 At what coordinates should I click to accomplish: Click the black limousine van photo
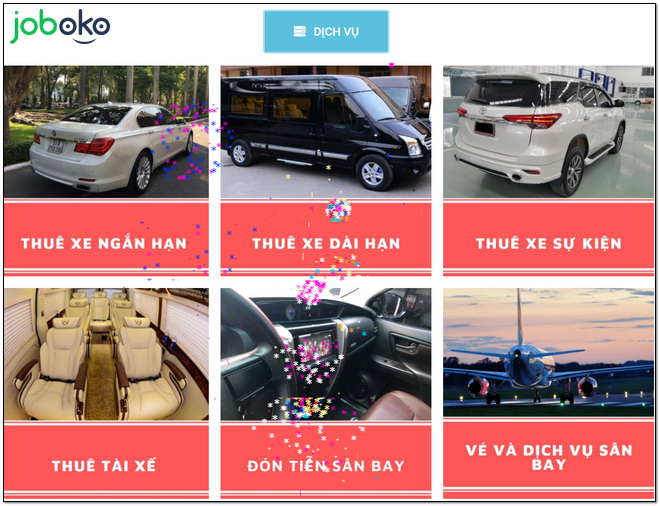(326, 131)
